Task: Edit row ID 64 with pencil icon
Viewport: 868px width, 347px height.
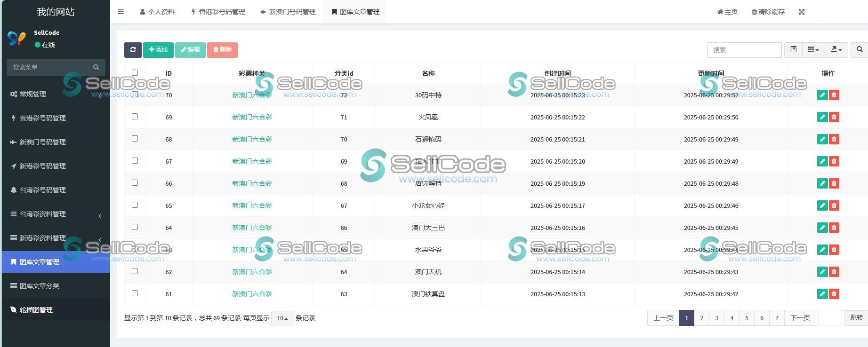Action: tap(822, 228)
